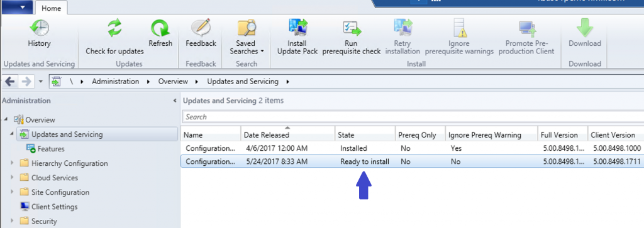Expand Security folder in tree
The image size is (644, 228).
coord(13,220)
